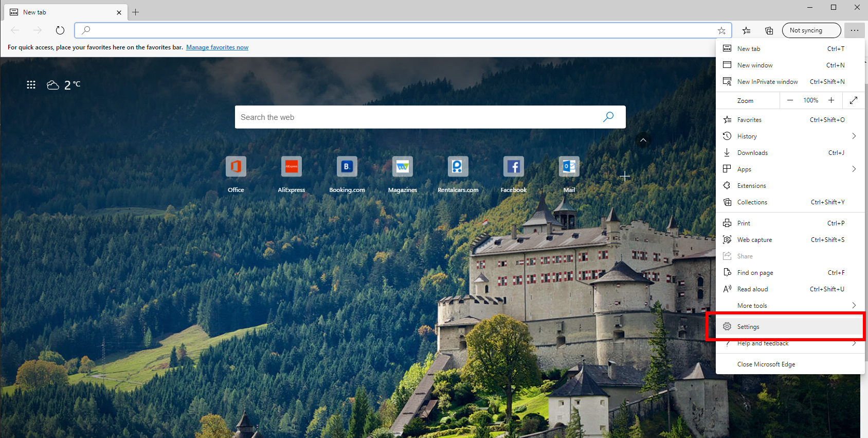Screen dimensions: 868x438
Task: Open the Facebook quick link tile
Action: pos(513,167)
